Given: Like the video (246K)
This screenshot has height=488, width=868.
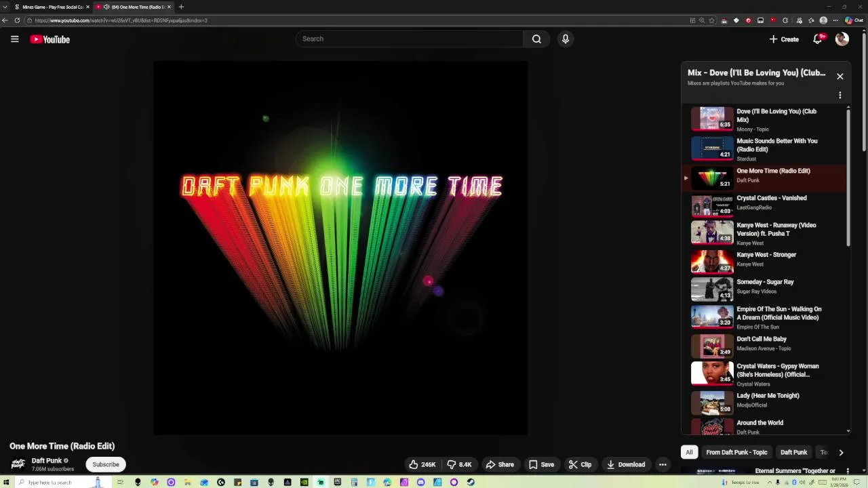Looking at the screenshot, I should point(422,464).
